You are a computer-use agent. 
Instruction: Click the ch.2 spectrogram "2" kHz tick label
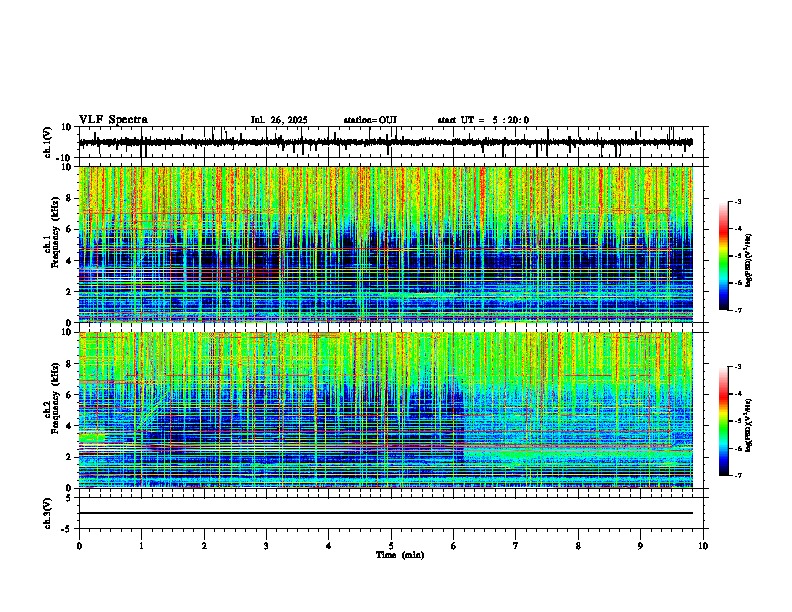(x=70, y=457)
